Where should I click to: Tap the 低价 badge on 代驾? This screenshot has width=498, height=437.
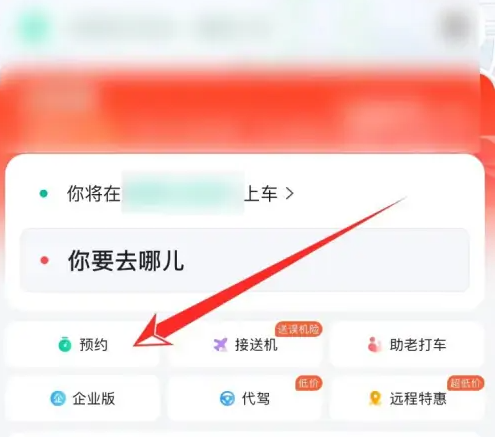coord(308,383)
